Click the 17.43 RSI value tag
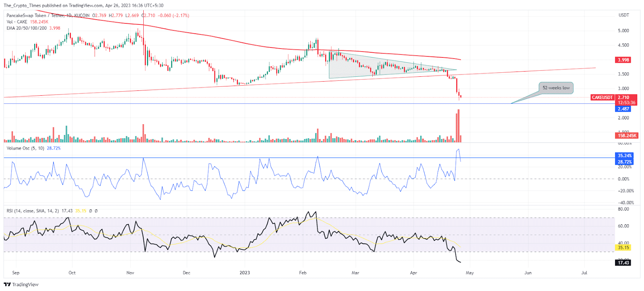This screenshot has height=291, width=644. pos(623,262)
